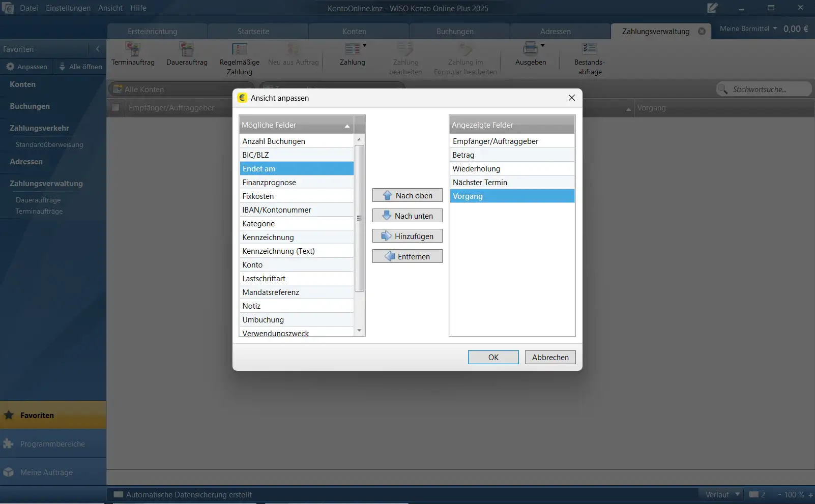
Task: Click the edit note icon in title bar
Action: (712, 8)
